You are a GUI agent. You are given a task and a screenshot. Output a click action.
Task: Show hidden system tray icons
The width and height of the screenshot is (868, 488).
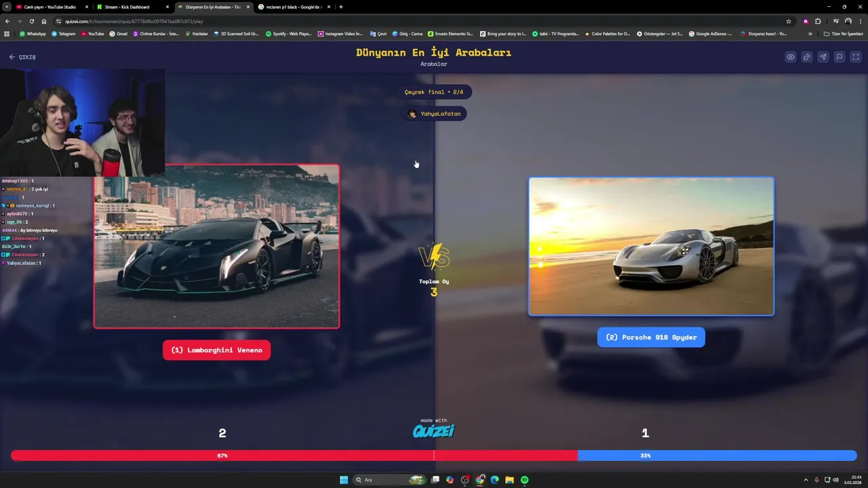coord(806,480)
